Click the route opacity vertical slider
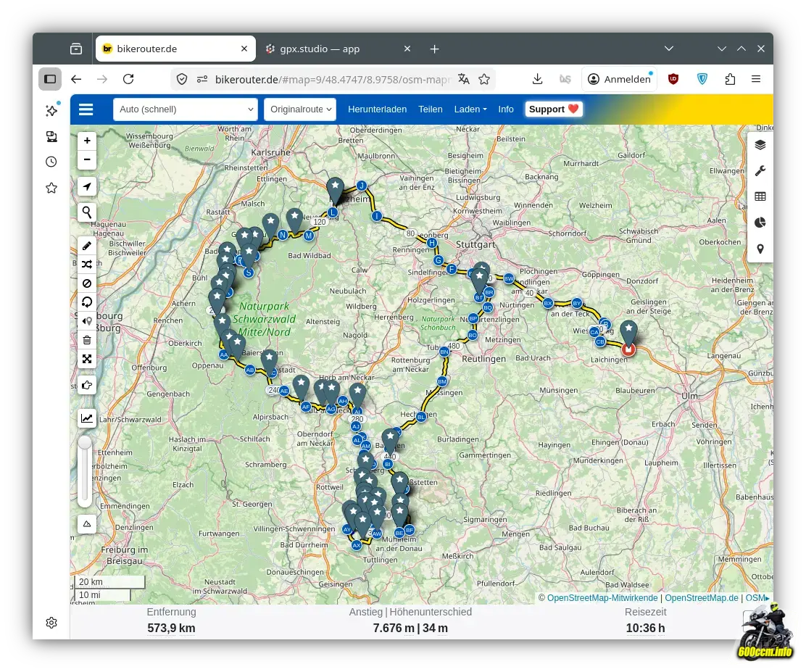Viewport: 806px width, 672px height. tap(86, 471)
